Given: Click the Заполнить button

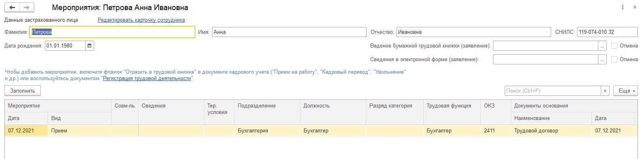Looking at the screenshot, I should (23, 91).
